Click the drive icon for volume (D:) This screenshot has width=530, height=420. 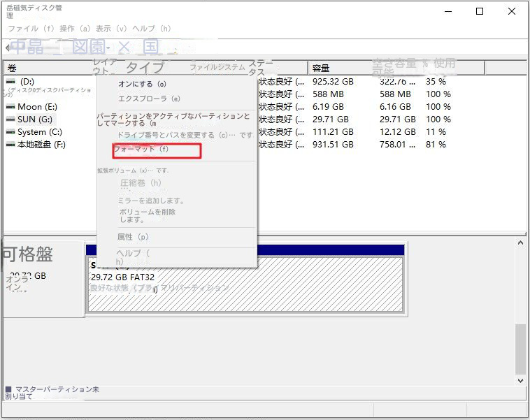tap(10, 81)
